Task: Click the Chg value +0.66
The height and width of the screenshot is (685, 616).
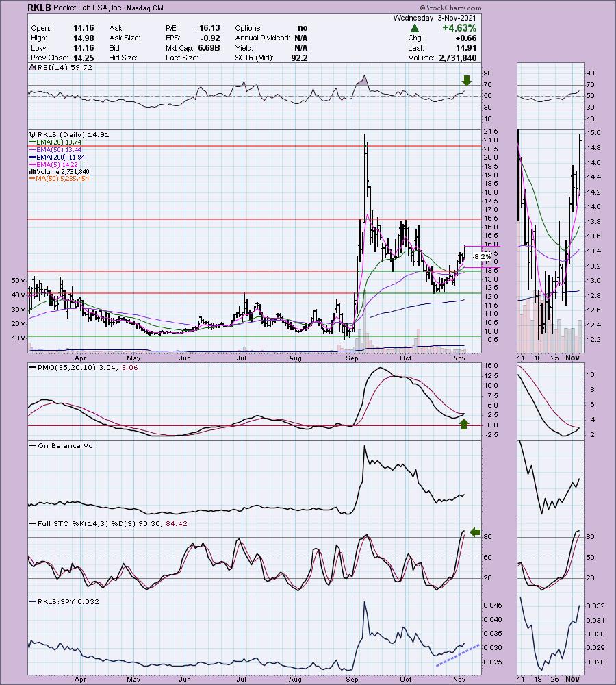Action: click(x=465, y=38)
